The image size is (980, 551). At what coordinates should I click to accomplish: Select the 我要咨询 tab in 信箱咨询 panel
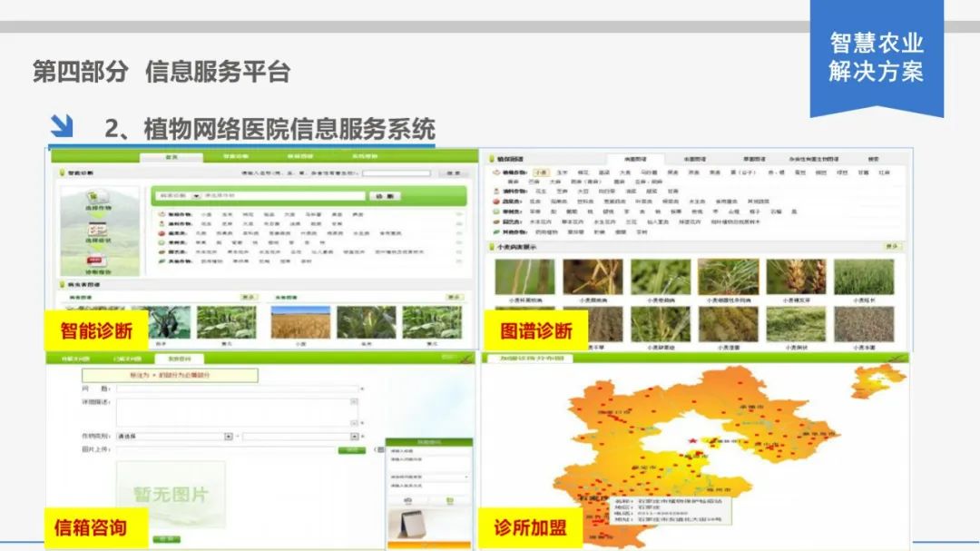179,359
